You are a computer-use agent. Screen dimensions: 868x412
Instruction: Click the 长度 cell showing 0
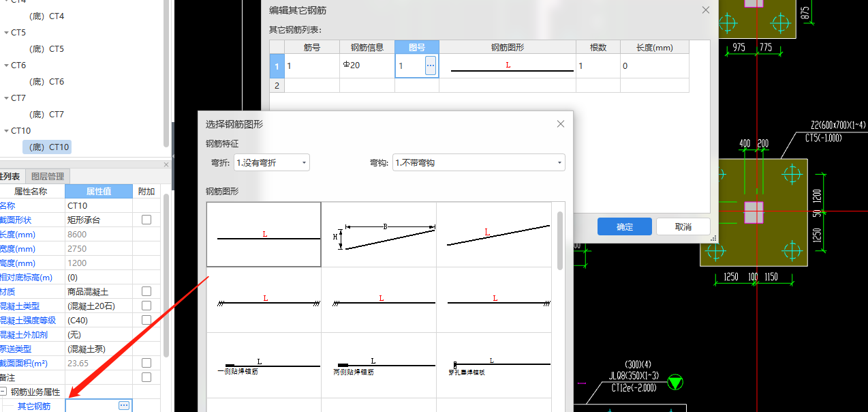click(655, 66)
